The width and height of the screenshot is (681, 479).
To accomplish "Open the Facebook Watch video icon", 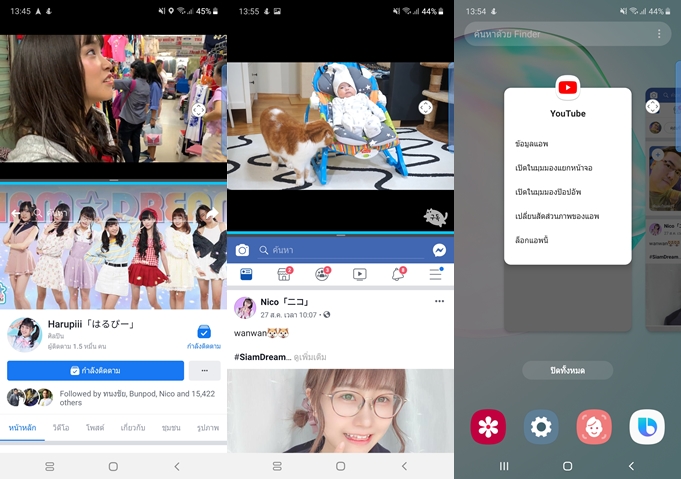I will (360, 274).
